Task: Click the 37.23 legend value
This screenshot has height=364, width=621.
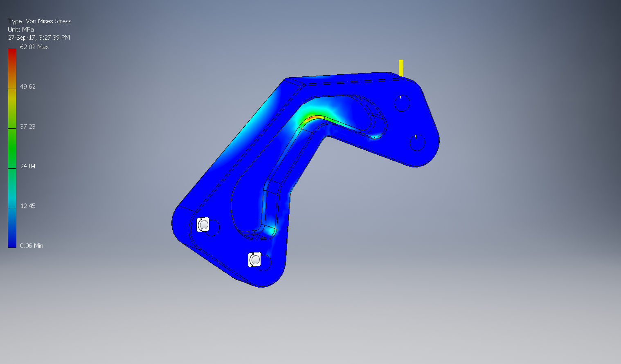Action: click(x=28, y=126)
